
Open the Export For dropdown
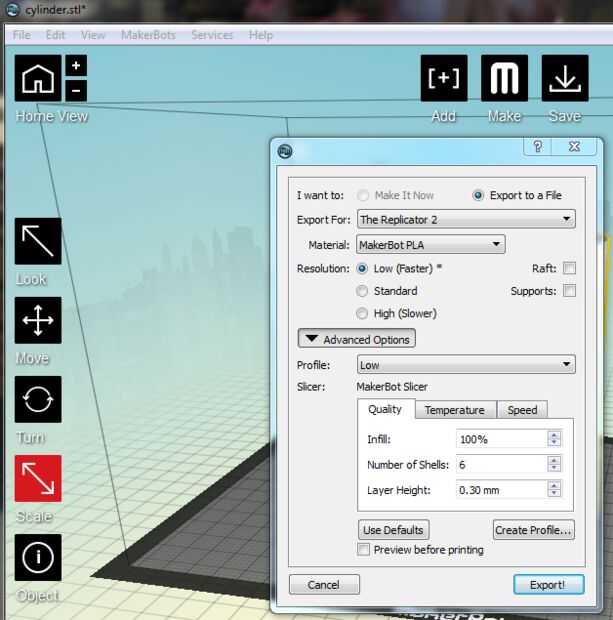coord(466,219)
